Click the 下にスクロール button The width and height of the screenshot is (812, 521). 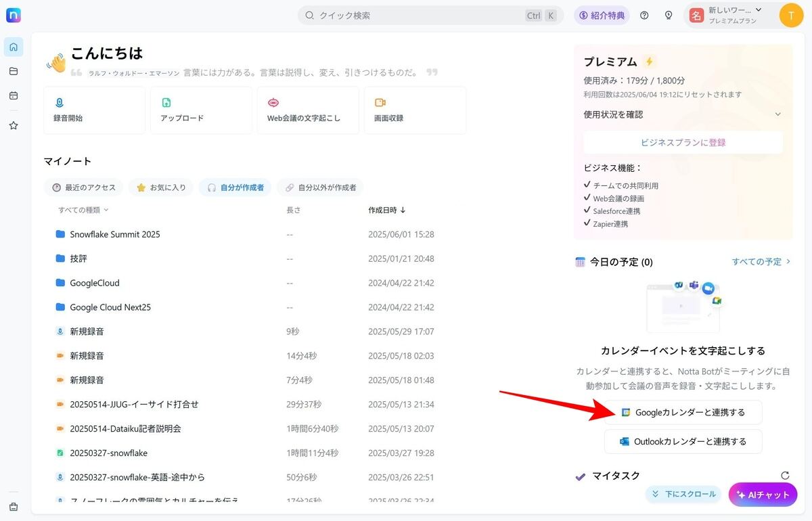point(683,494)
